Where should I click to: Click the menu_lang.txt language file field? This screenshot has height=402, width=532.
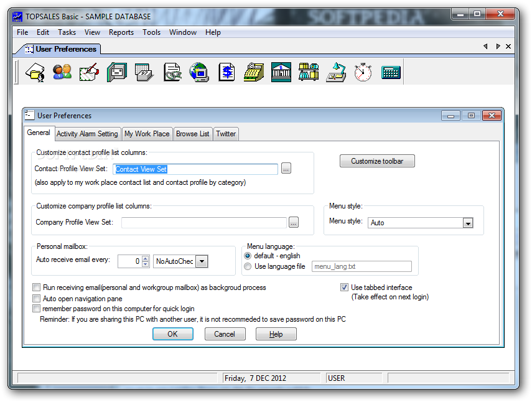[x=362, y=266]
